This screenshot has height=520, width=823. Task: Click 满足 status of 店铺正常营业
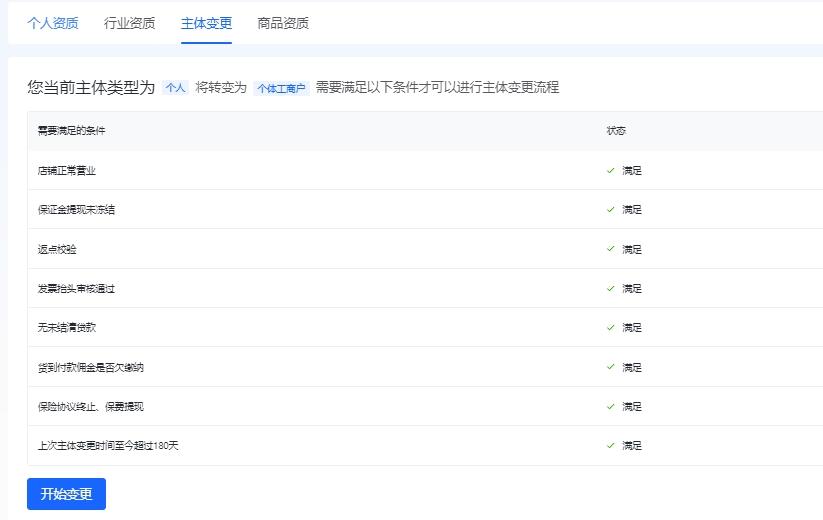pyautogui.click(x=632, y=171)
